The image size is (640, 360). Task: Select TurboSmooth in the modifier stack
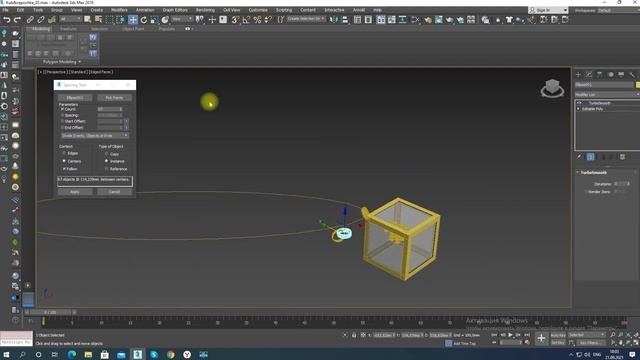pyautogui.click(x=599, y=103)
